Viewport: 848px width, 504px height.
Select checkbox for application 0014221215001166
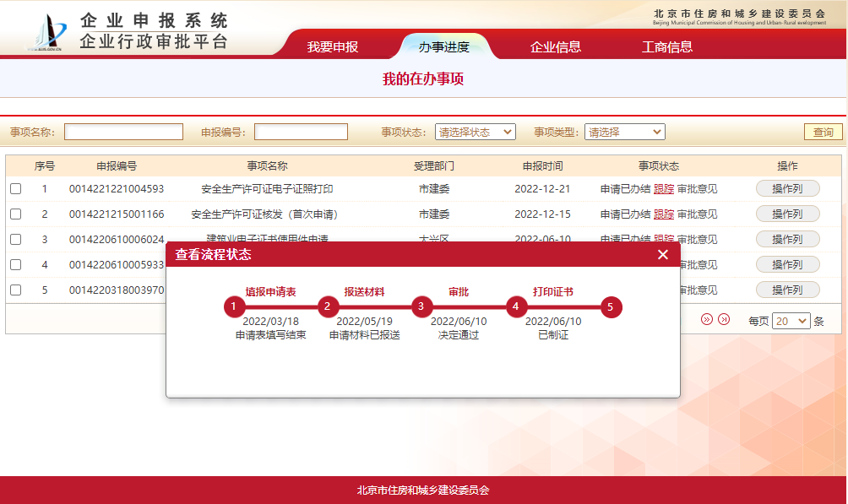15,214
